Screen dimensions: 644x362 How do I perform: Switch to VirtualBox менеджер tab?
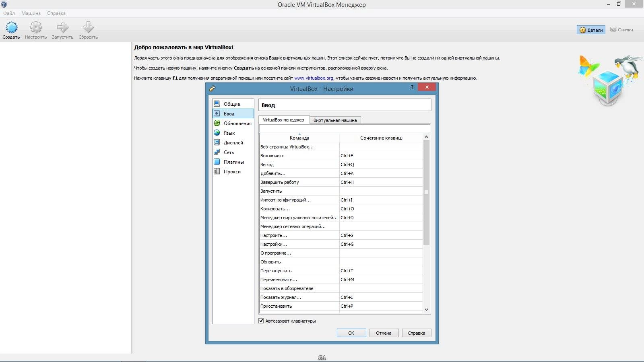pyautogui.click(x=284, y=120)
